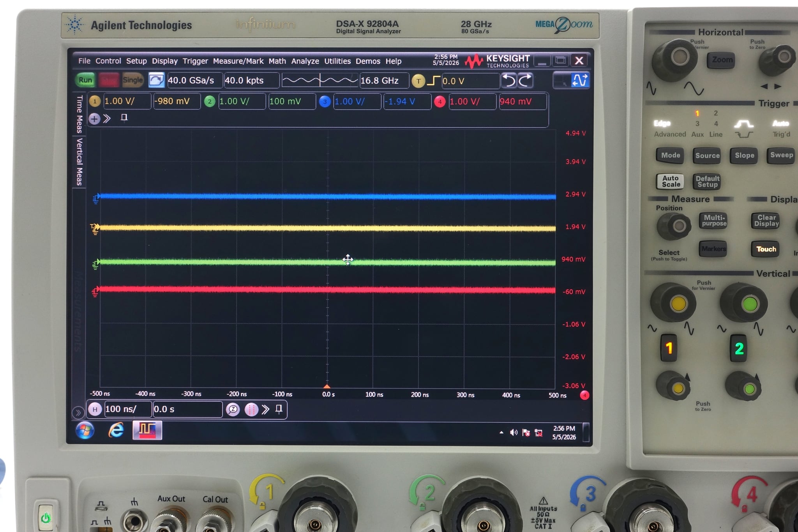Click the zoom Z icon in horizontal bar
The width and height of the screenshot is (798, 532).
[233, 409]
